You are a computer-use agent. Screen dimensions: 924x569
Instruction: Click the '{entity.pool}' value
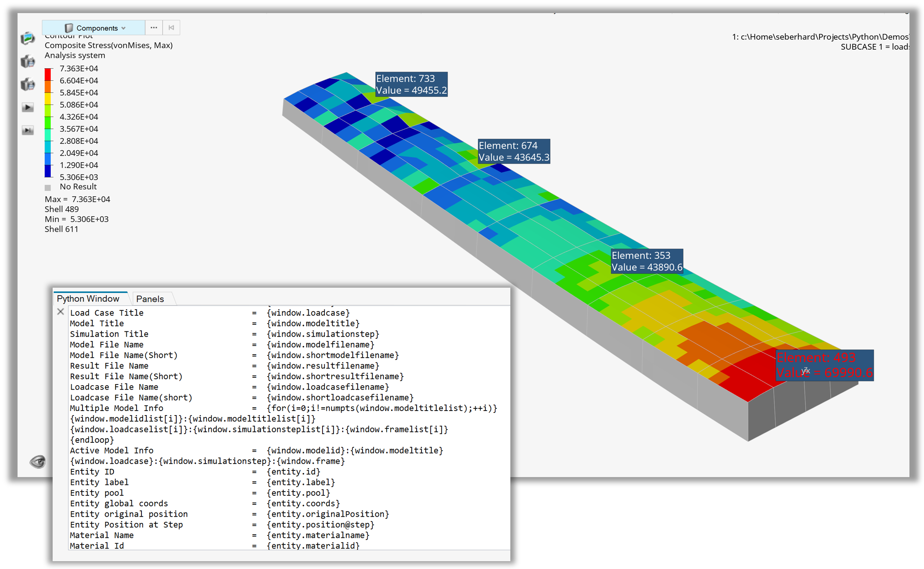click(x=298, y=493)
